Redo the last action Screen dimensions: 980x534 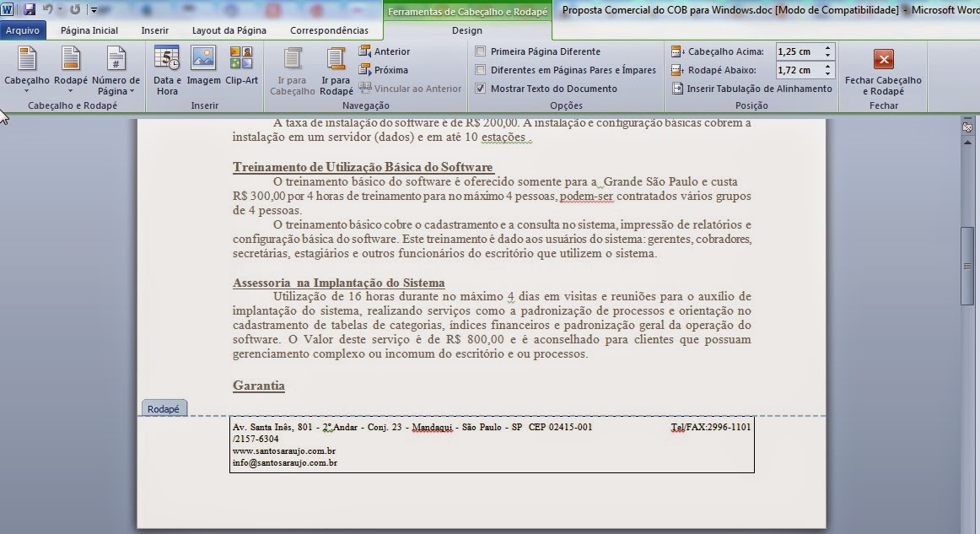[75, 9]
